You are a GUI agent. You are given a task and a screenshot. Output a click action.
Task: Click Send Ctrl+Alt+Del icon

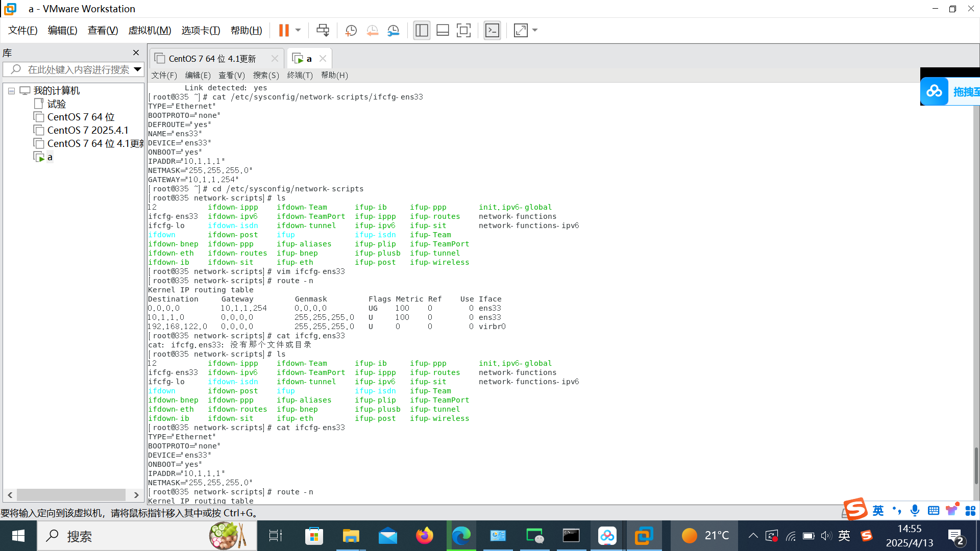tap(323, 31)
